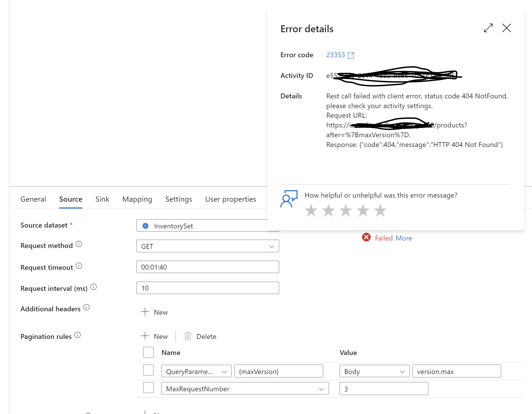Click the REST dataset icon beside InventorySet
Viewport: 532px width, 414px height.
tap(145, 226)
